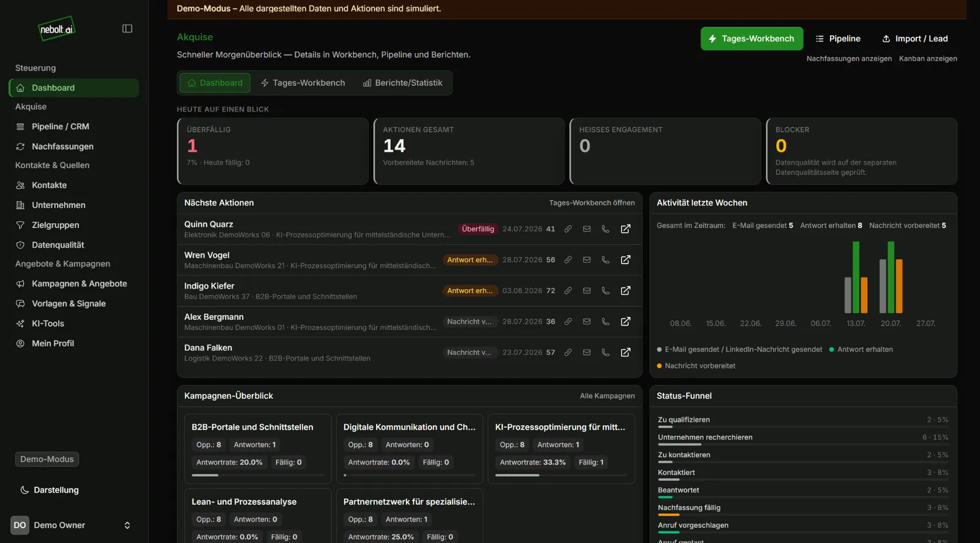Open the Blocker summary card
Screen dimensions: 980x543
point(862,151)
